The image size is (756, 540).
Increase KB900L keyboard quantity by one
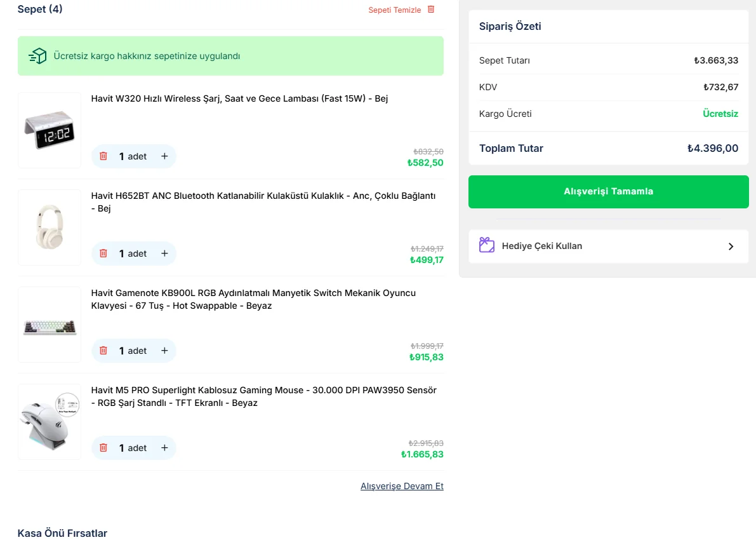click(164, 351)
